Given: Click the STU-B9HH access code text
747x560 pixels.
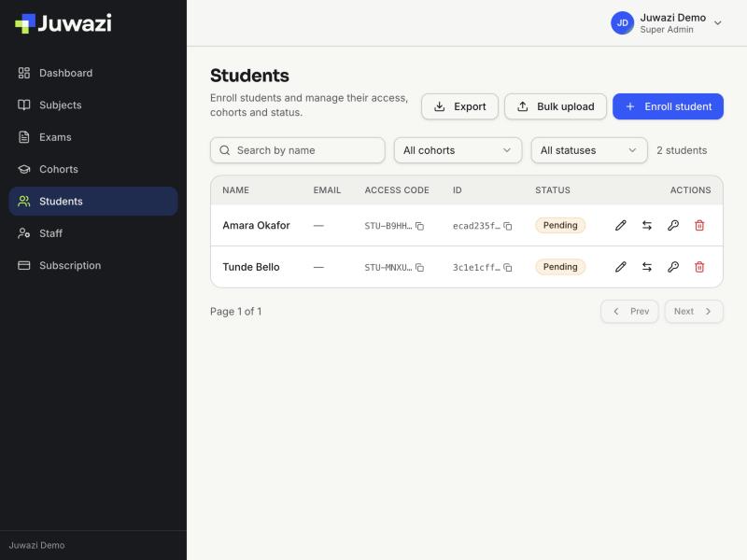Looking at the screenshot, I should pos(388,226).
